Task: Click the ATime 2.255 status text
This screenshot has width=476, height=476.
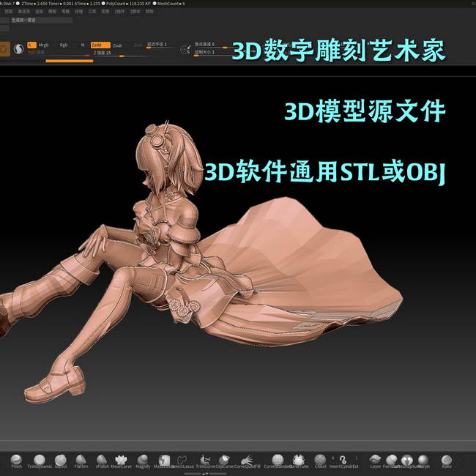Action: coord(87,4)
